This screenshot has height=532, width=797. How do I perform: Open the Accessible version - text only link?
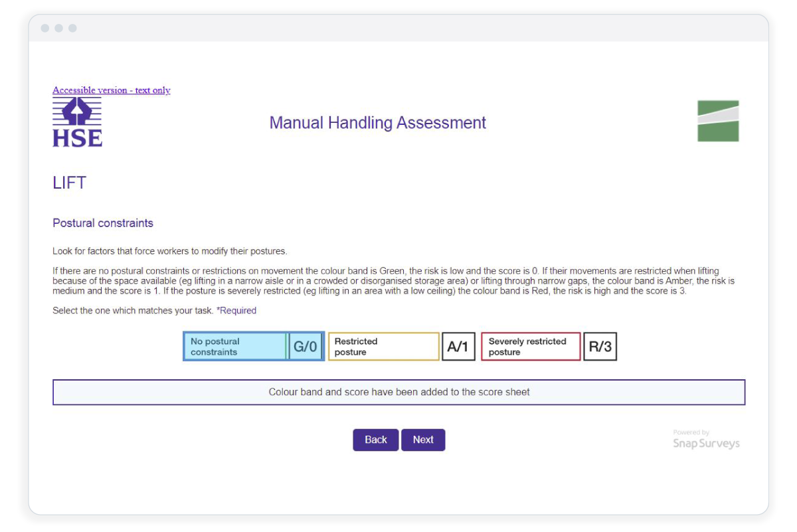112,90
